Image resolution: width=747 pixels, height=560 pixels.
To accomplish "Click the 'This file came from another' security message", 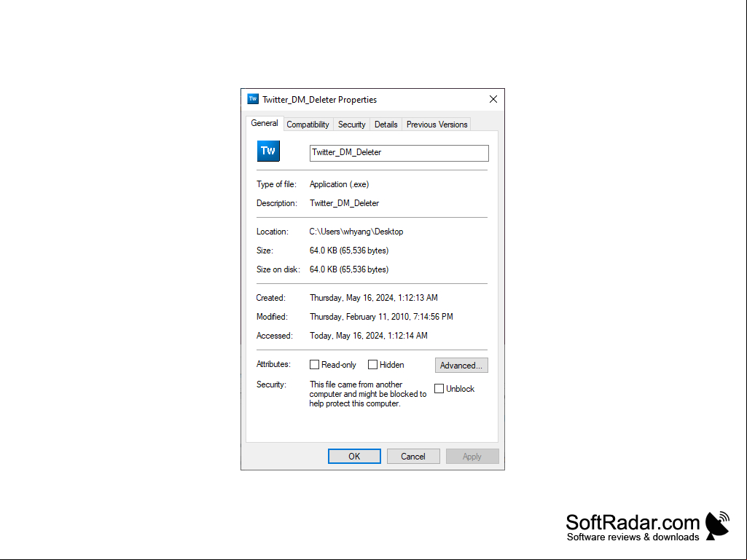I will 368,394.
